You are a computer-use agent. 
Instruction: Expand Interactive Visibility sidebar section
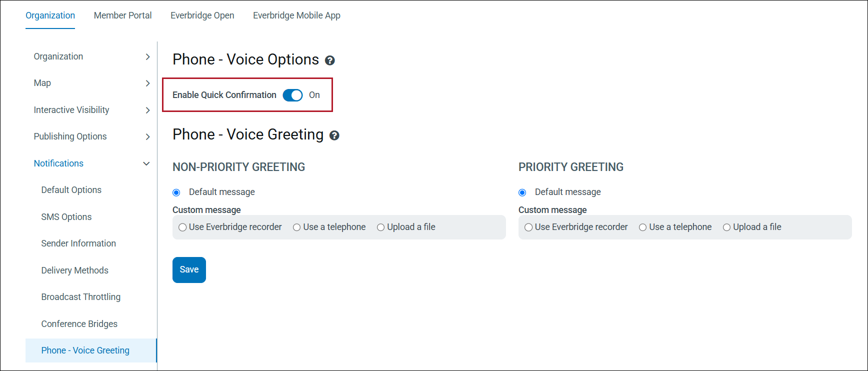coord(147,110)
